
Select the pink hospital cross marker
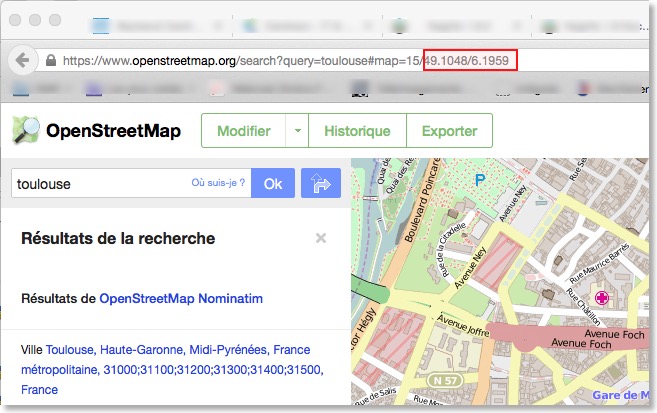click(x=602, y=297)
